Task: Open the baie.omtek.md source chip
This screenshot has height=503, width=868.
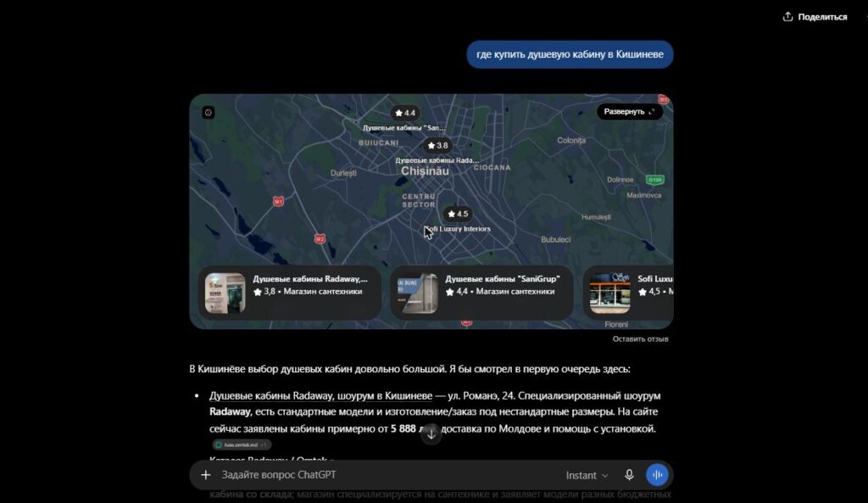Action: (242, 444)
